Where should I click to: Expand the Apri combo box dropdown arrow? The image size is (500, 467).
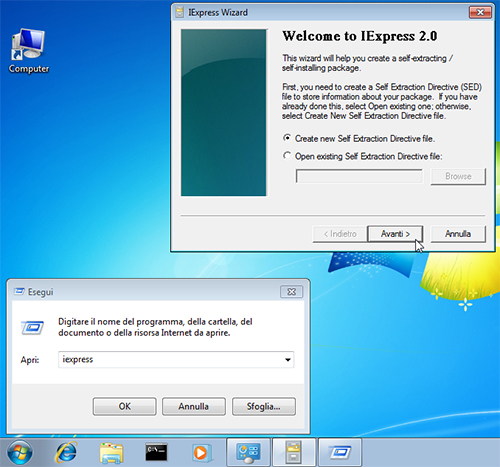tap(288, 360)
